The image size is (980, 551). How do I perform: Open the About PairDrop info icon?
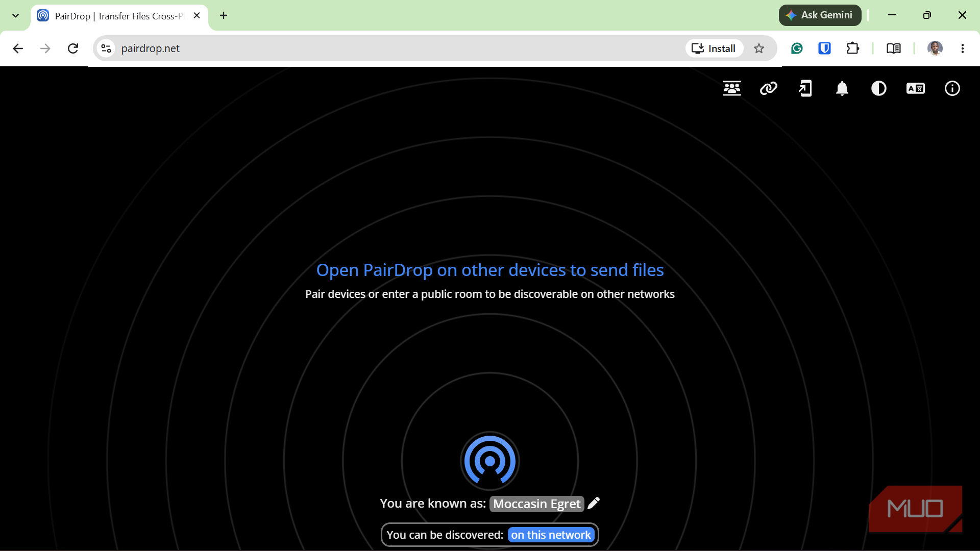pyautogui.click(x=952, y=89)
